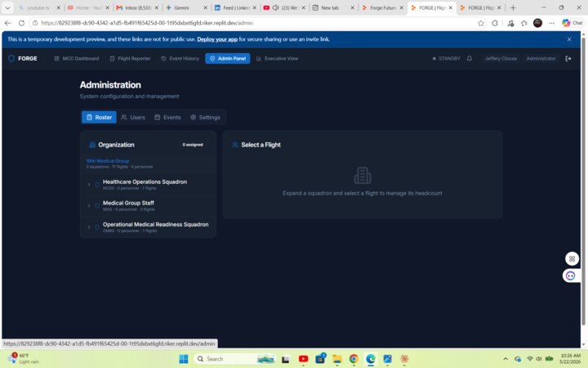The height and width of the screenshot is (368, 588).
Task: Mute the audio on the (23) We tab
Action: pyautogui.click(x=276, y=7)
